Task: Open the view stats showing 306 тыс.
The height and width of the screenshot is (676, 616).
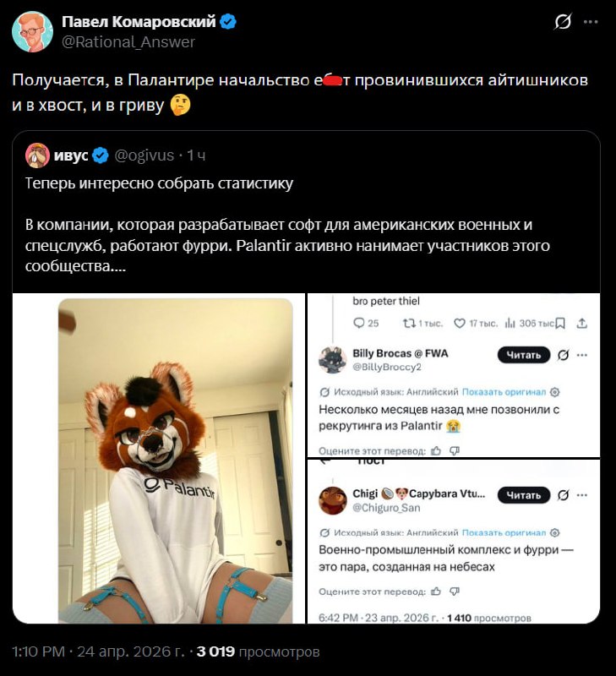Action: tap(529, 323)
